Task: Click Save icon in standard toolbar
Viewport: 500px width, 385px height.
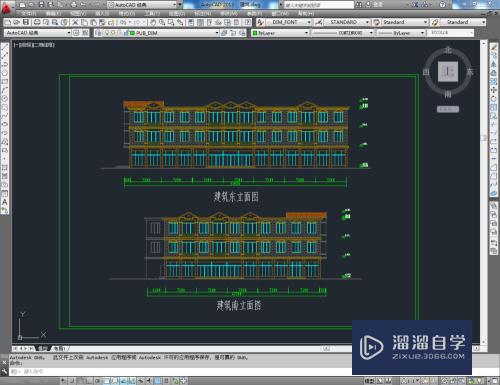Action: [x=26, y=22]
